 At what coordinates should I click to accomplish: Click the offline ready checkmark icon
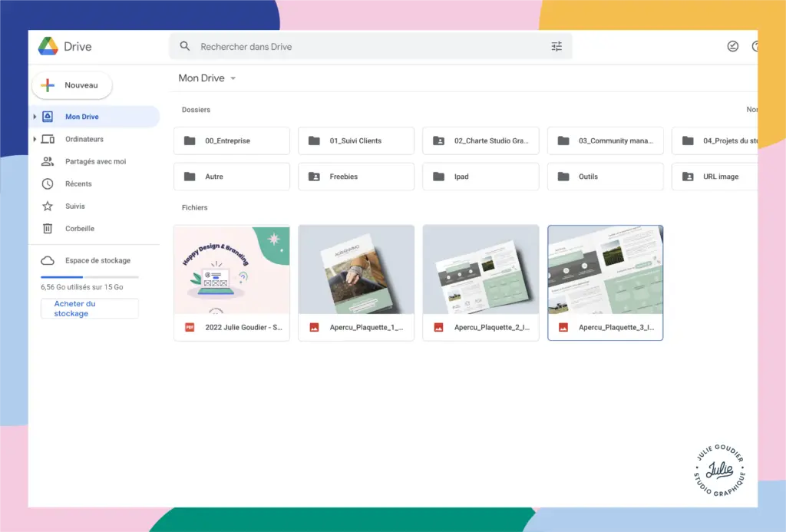732,46
